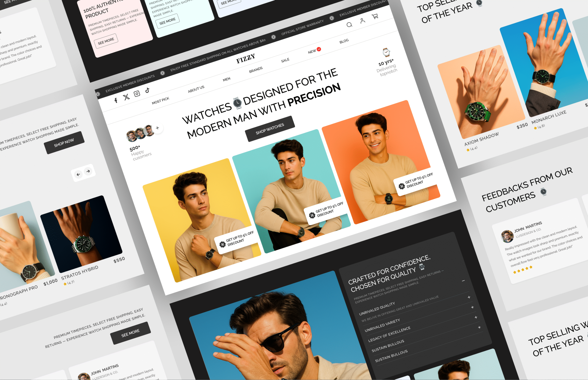Click the Instagram icon

pyautogui.click(x=137, y=93)
